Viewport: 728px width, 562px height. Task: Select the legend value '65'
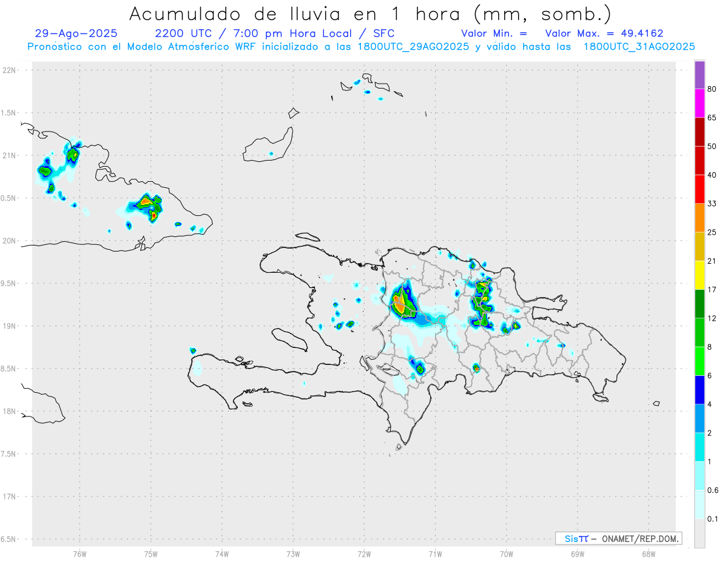click(x=712, y=118)
